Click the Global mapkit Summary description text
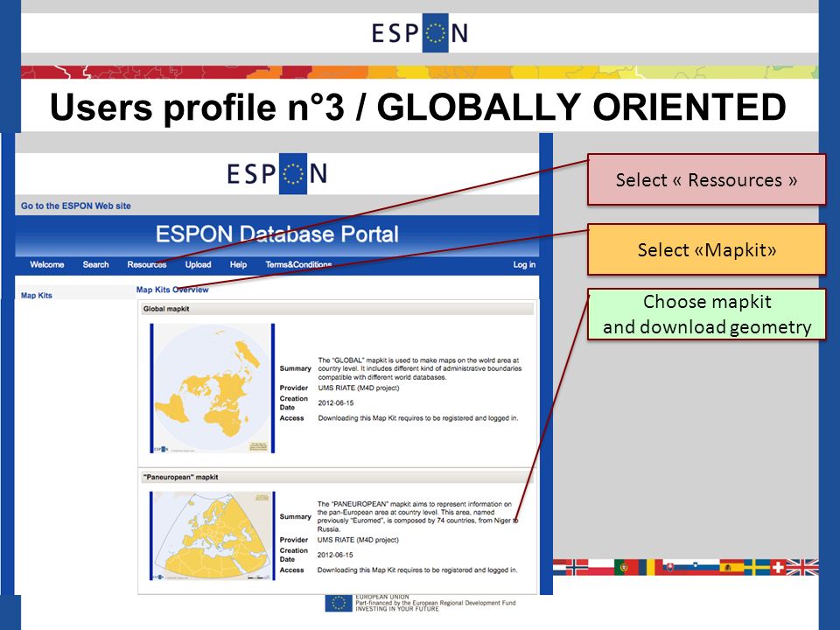 (x=419, y=368)
